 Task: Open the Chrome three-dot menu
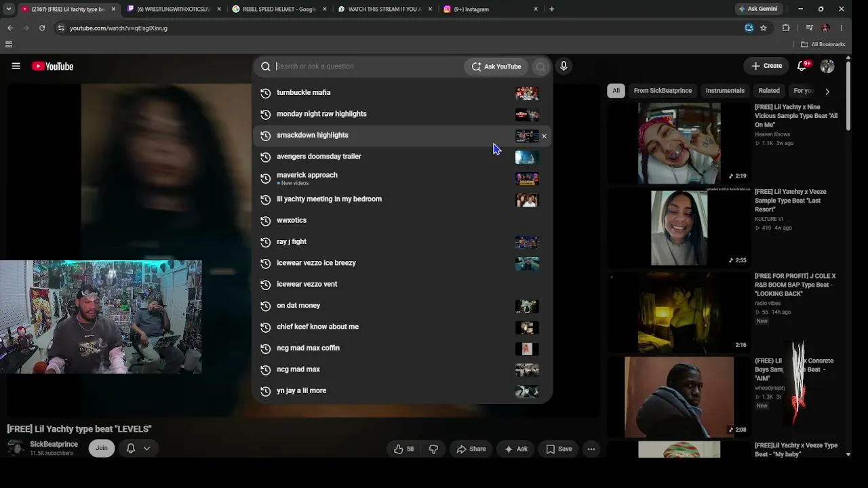pos(842,28)
